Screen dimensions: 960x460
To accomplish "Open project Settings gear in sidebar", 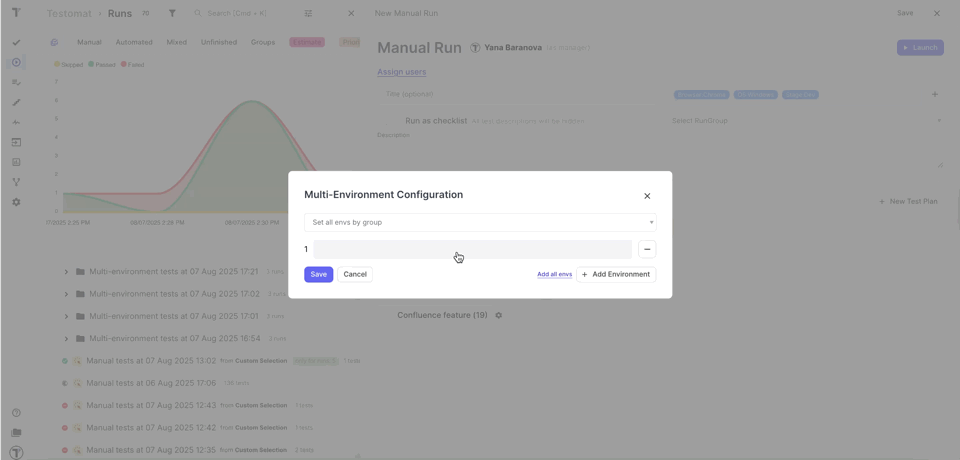I will pos(16,202).
